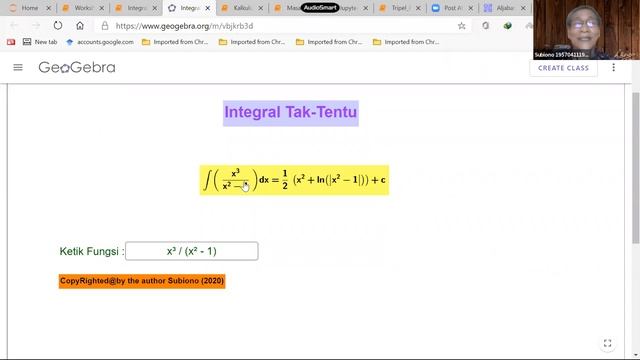640x360 pixels.
Task: Click the CopyRighted@by the author Subiono label
Action: [x=142, y=281]
